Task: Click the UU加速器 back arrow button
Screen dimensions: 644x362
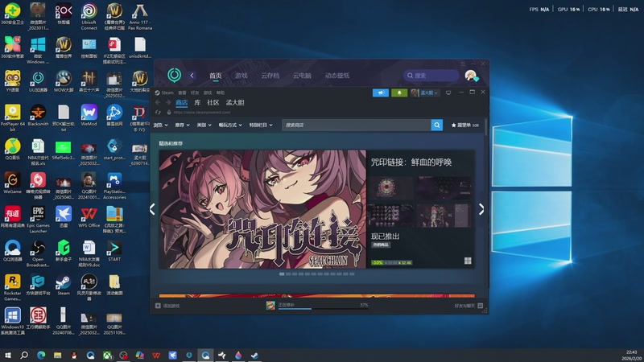Action: pos(192,76)
